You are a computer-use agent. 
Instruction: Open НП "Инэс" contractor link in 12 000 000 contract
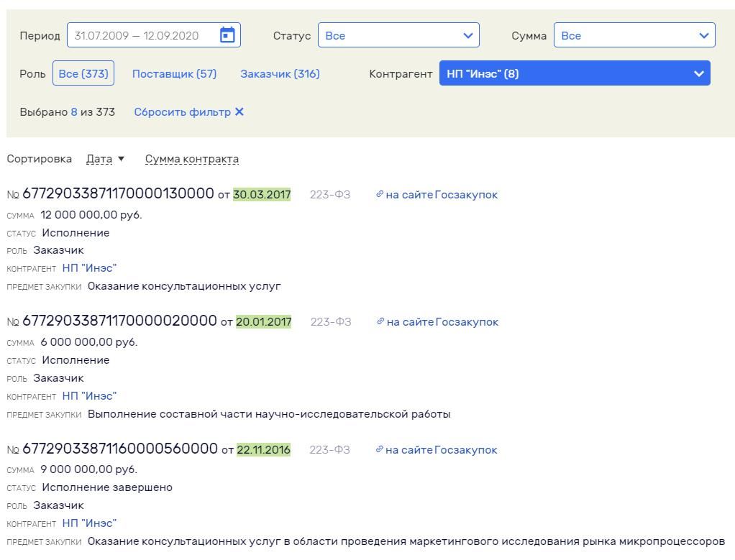[x=89, y=268]
